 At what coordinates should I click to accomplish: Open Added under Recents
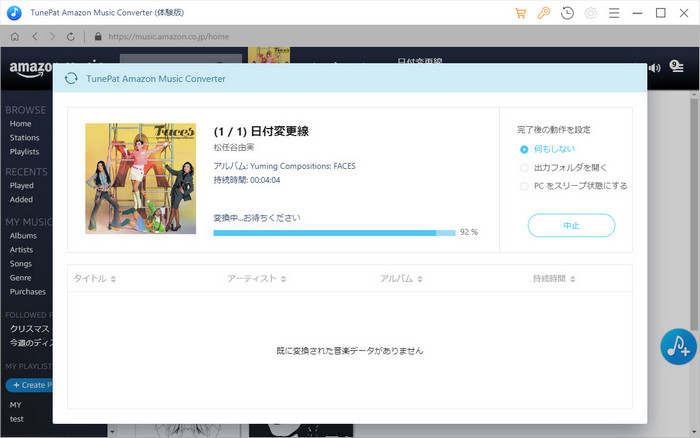(x=21, y=200)
